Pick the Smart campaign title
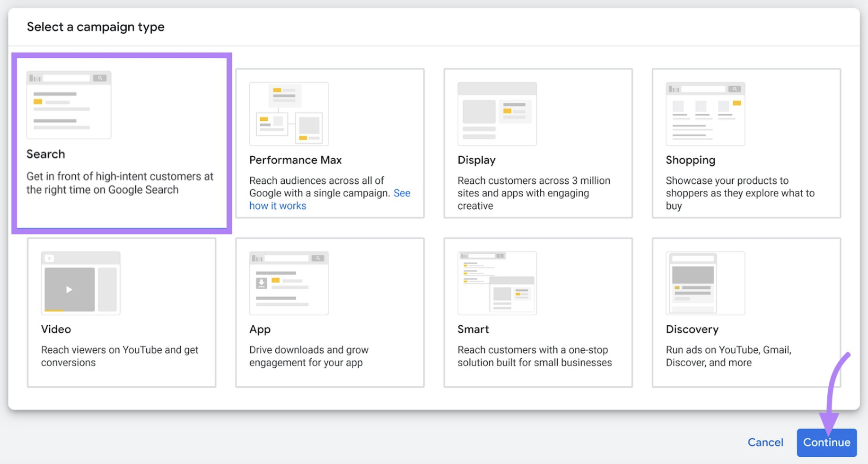 point(473,329)
